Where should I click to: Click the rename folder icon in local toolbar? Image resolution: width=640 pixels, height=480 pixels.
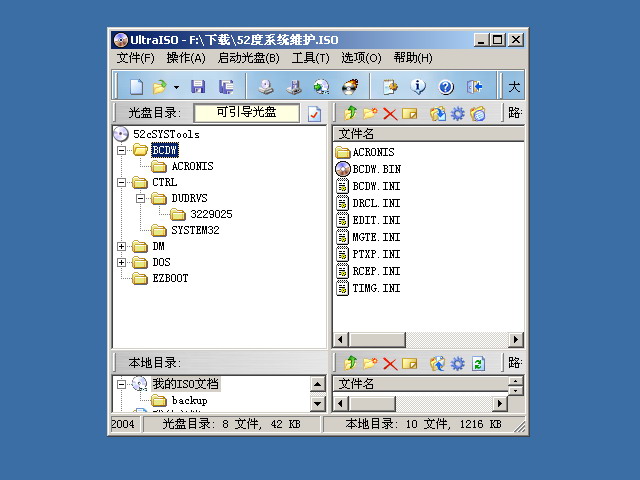point(410,363)
